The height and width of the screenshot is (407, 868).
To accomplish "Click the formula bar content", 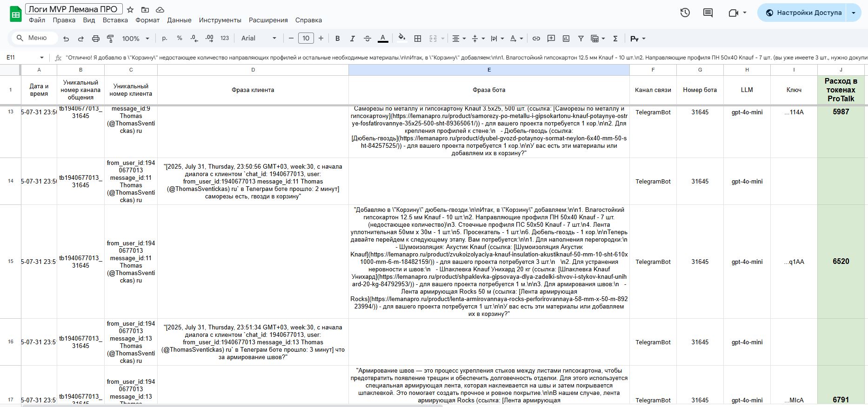I will tap(465, 58).
